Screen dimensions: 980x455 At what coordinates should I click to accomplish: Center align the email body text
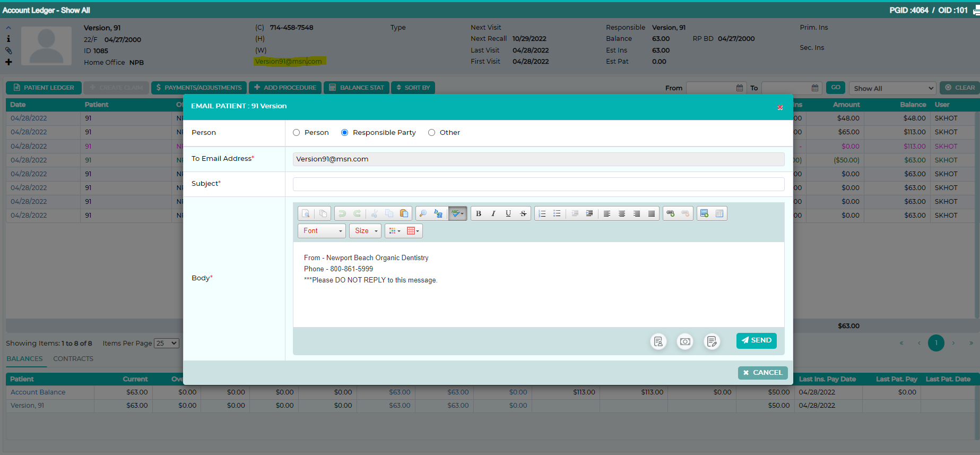click(622, 213)
